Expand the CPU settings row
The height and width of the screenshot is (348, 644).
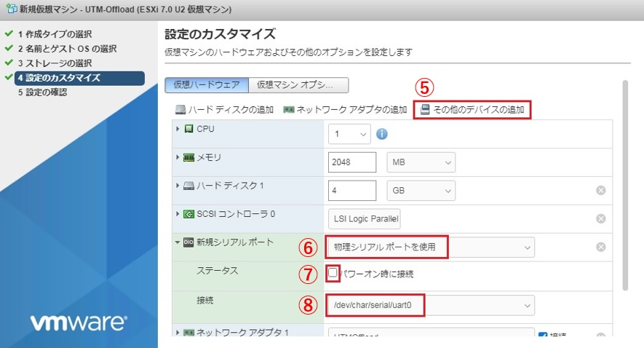(x=178, y=129)
